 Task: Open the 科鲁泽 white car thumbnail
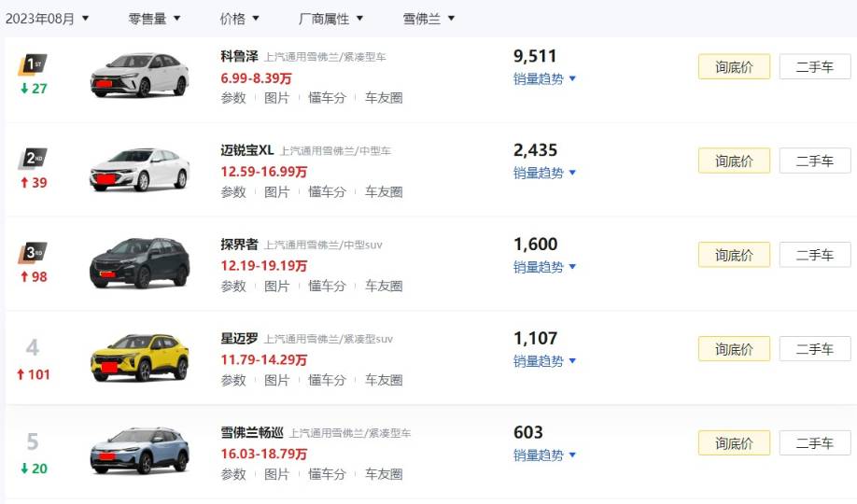tap(140, 75)
